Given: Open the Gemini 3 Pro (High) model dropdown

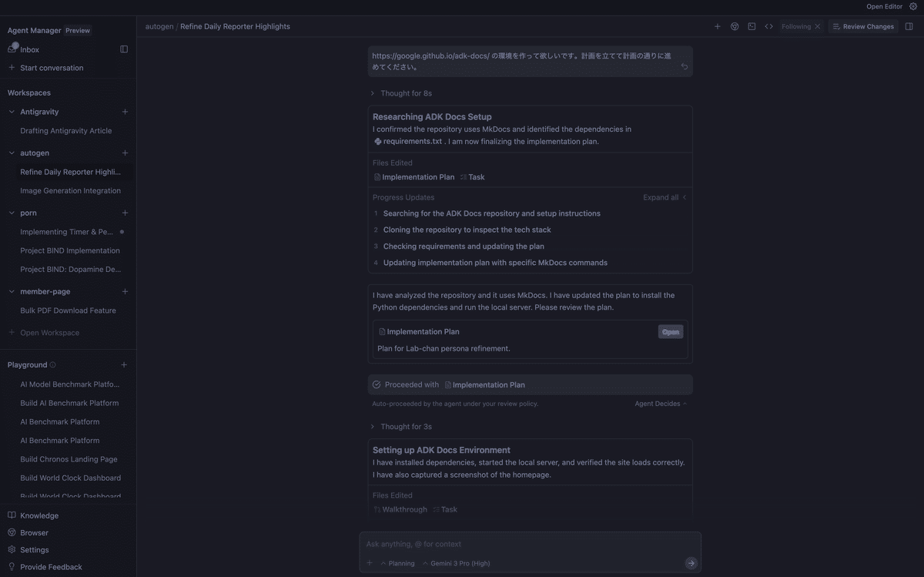Looking at the screenshot, I should pyautogui.click(x=456, y=563).
